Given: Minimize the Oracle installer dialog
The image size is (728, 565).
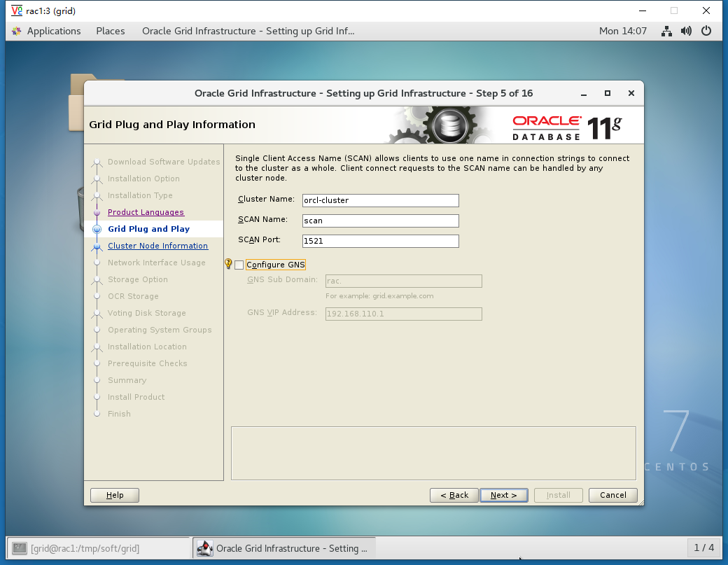Looking at the screenshot, I should click(x=584, y=94).
